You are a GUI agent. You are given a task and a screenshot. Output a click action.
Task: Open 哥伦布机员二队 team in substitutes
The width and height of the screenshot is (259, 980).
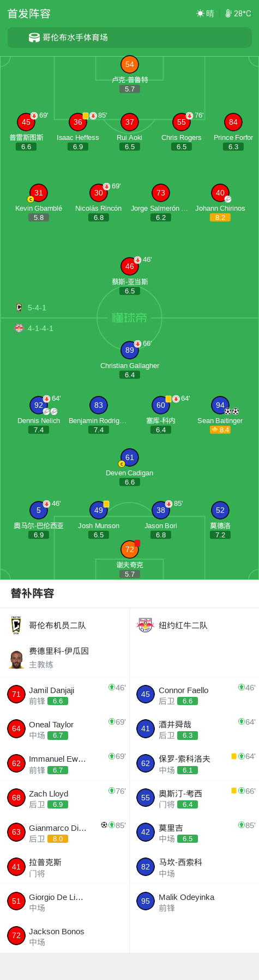pyautogui.click(x=65, y=625)
